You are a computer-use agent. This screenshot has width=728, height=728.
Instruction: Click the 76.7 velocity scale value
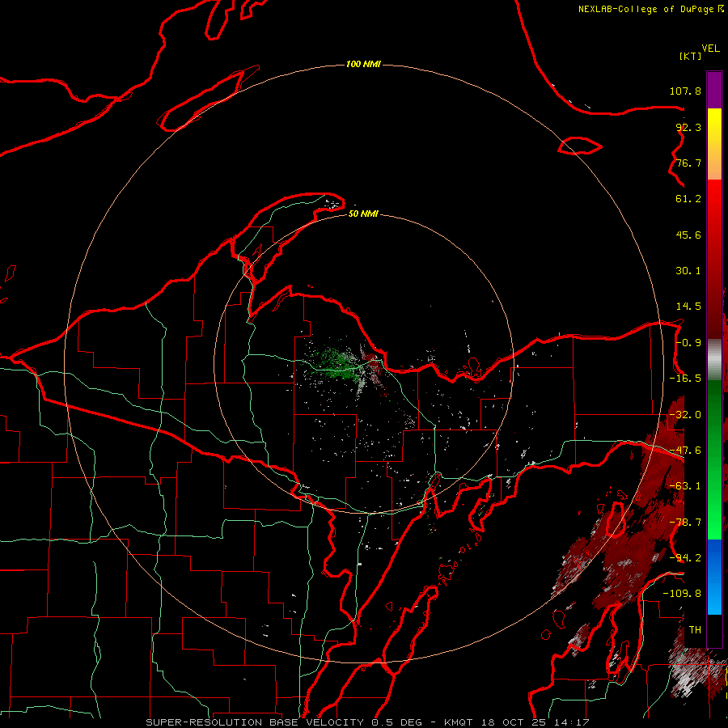(688, 163)
